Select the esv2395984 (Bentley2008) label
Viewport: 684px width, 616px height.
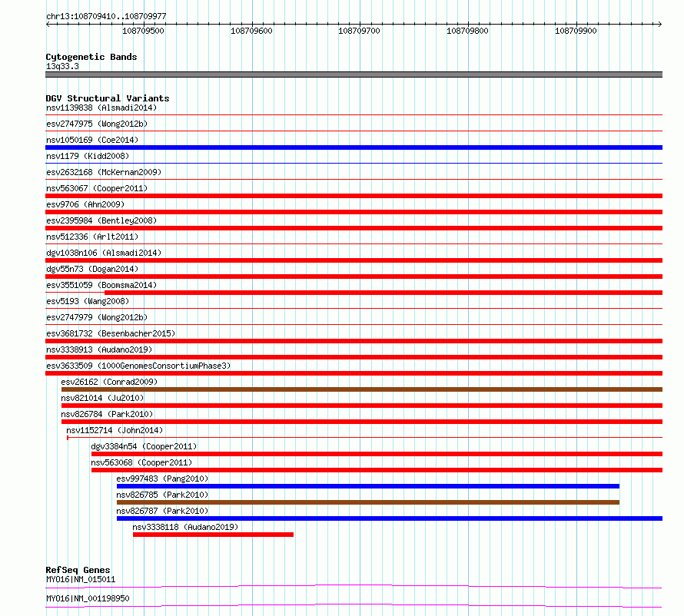[101, 220]
